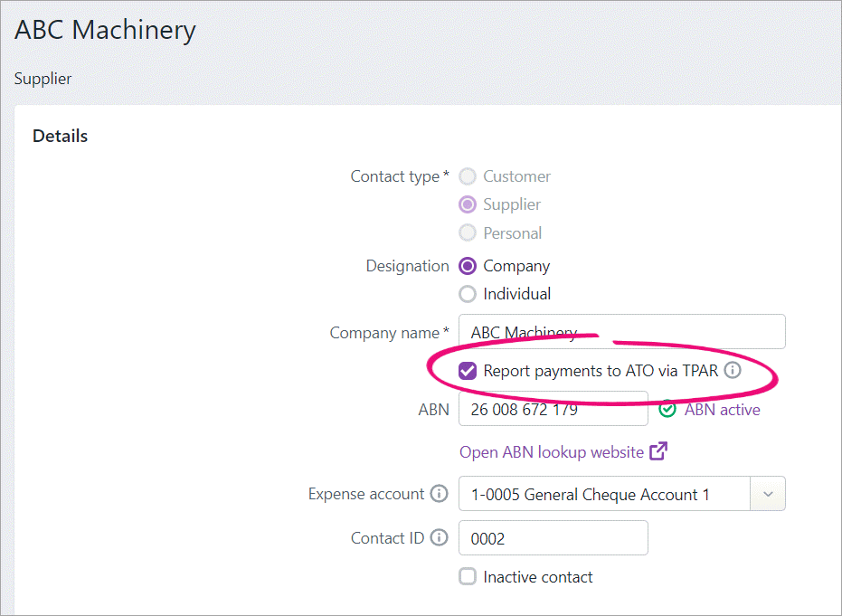Open the 1-0005 General Cheque Account combo box

point(622,494)
